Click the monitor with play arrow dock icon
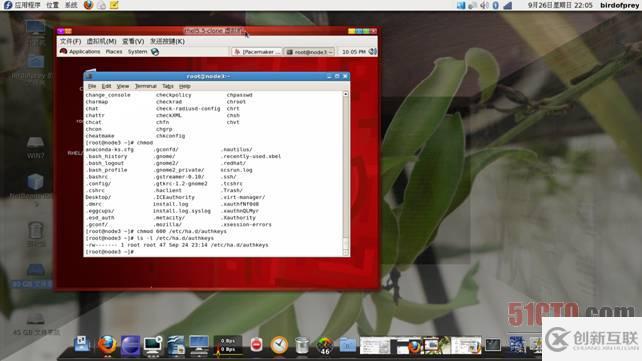The height and width of the screenshot is (361, 642). click(153, 345)
